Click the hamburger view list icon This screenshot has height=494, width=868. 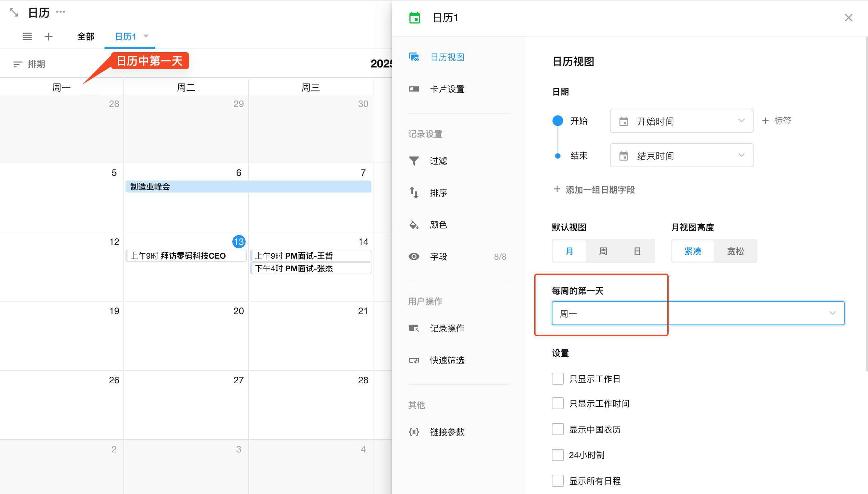click(27, 36)
